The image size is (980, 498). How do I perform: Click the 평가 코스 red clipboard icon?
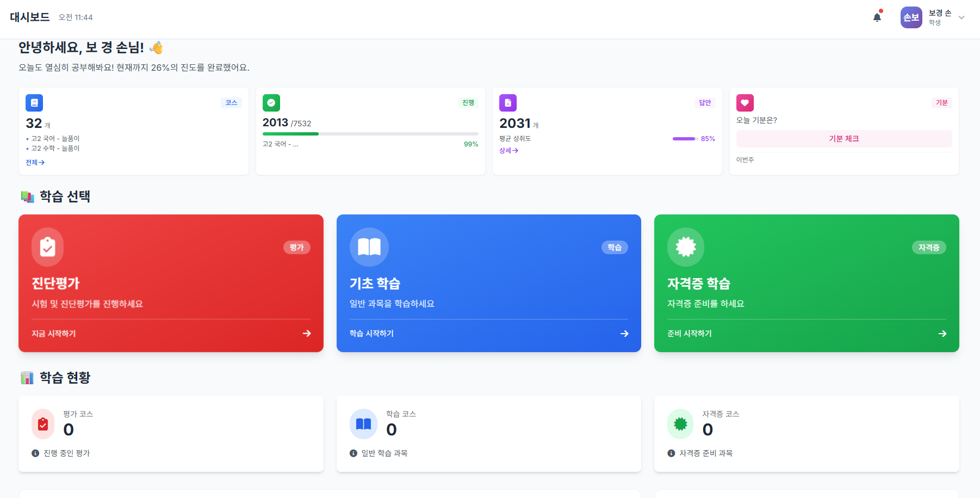tap(43, 423)
